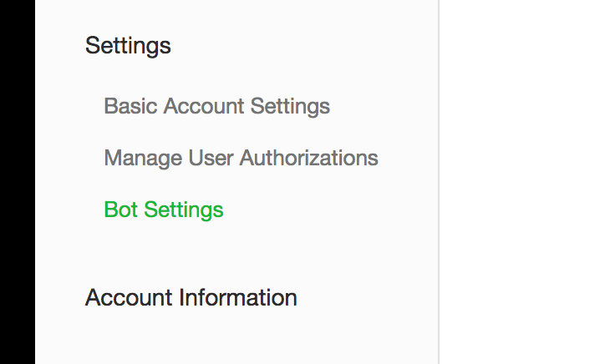Screen dimensions: 595x364
Task: Click the top heading in sidebar
Action: [128, 45]
